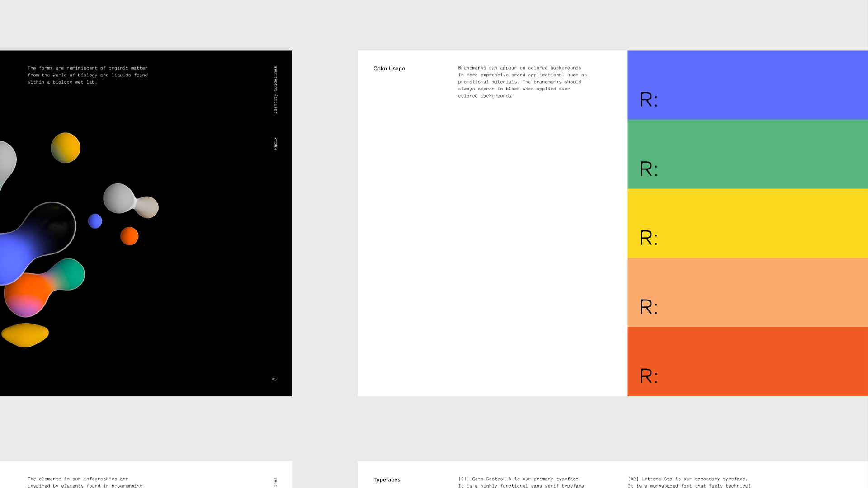The image size is (868, 488).
Task: Select the R: brandmark on the red-orange stripe
Action: pyautogui.click(x=648, y=375)
